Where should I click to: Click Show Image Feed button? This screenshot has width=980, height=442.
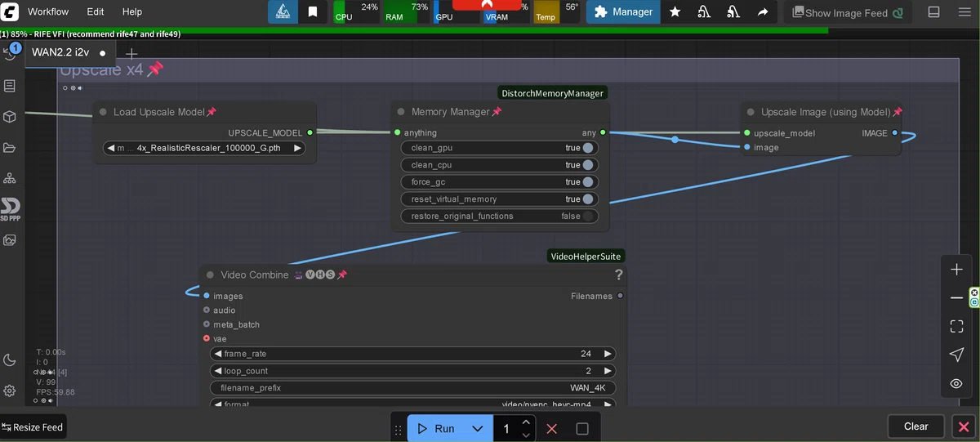(846, 12)
